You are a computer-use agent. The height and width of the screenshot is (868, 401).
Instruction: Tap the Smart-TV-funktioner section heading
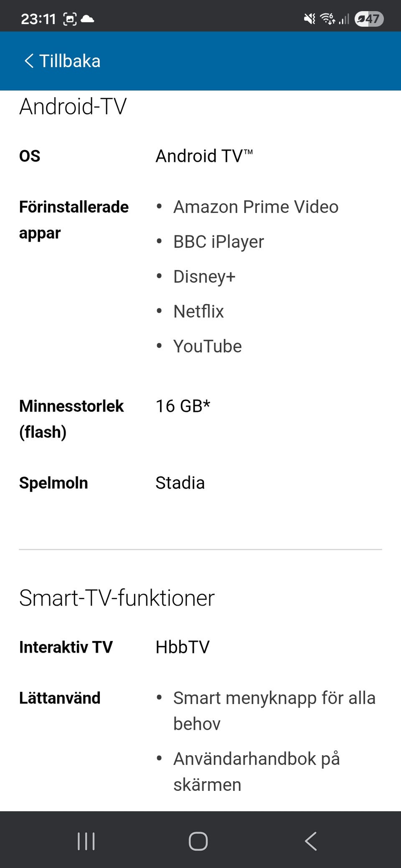117,598
